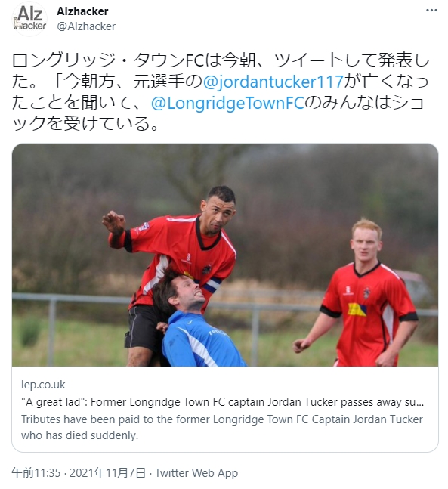Open the @LongridgeTownFC mention
448x489 pixels.
coord(227,104)
